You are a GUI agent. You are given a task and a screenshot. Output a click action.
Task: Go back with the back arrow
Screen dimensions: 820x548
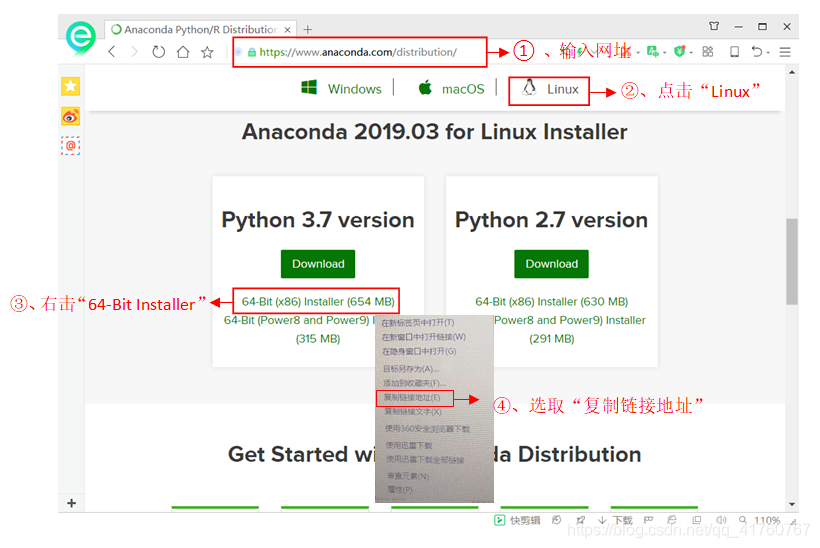[111, 52]
